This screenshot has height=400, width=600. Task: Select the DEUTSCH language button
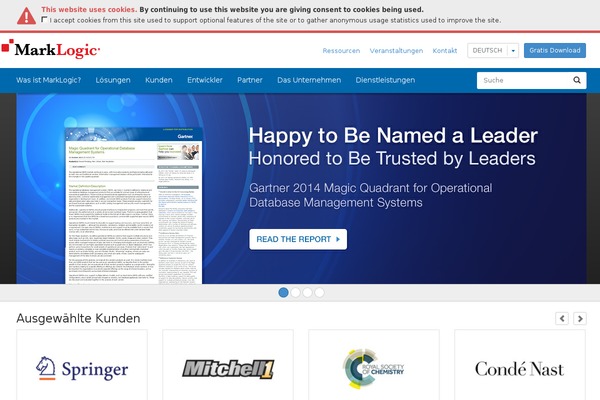[487, 51]
